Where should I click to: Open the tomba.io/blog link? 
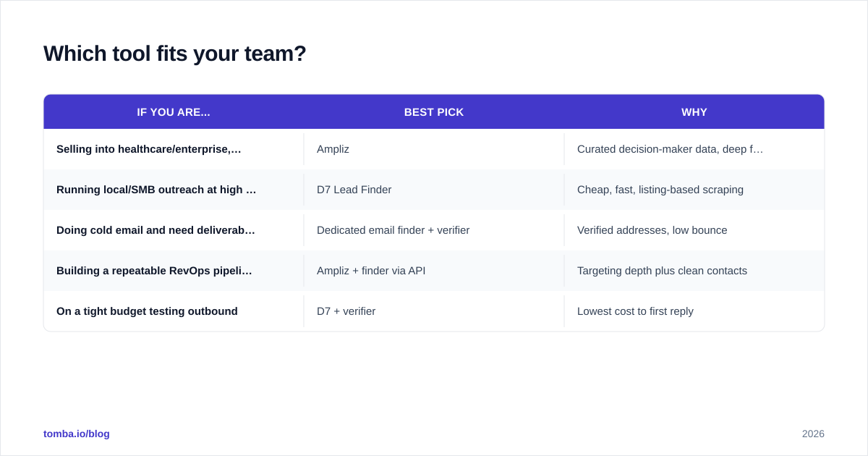(77, 434)
